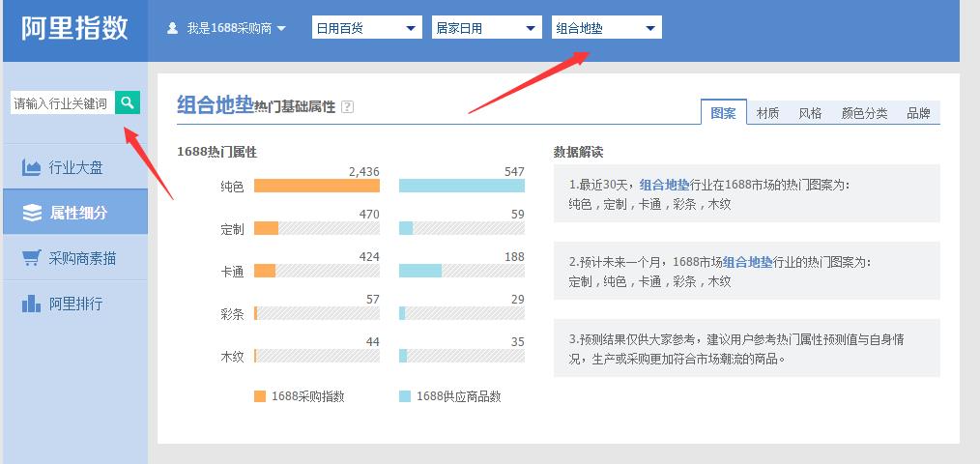Switch to the 图案 tab

724,112
